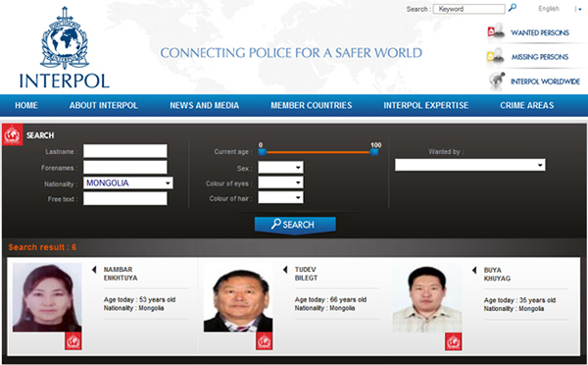Click red notice badge under Tudev Bilegt photo
588x365 pixels.
click(x=264, y=341)
